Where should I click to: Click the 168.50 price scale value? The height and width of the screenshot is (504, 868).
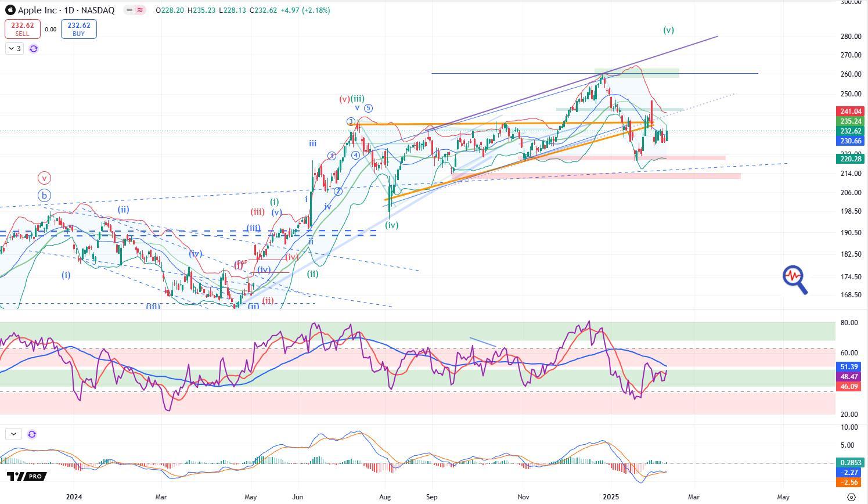coord(851,295)
